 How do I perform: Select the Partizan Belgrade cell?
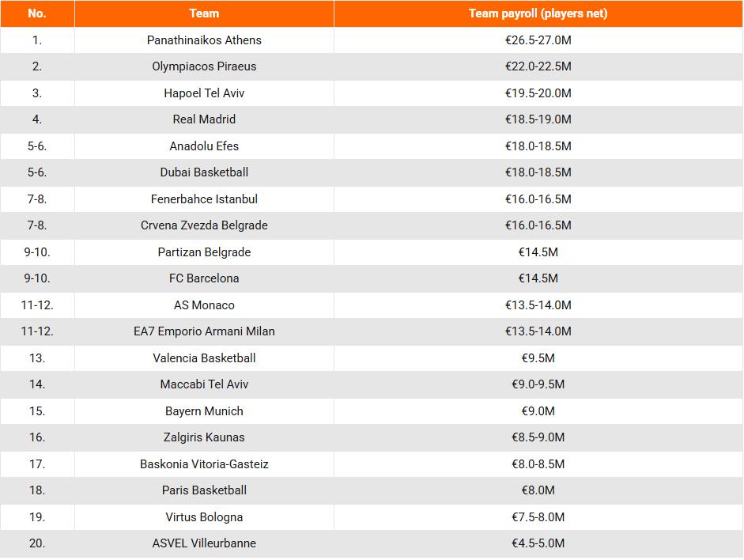click(204, 252)
